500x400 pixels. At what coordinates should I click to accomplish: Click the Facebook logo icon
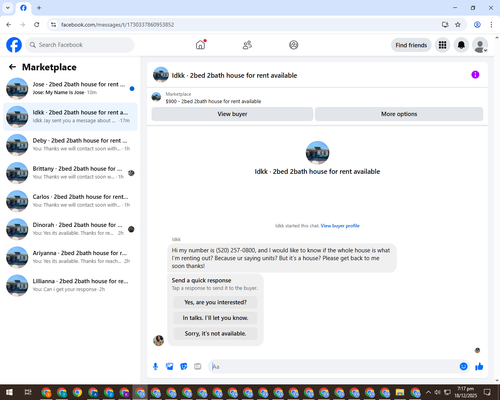click(14, 45)
